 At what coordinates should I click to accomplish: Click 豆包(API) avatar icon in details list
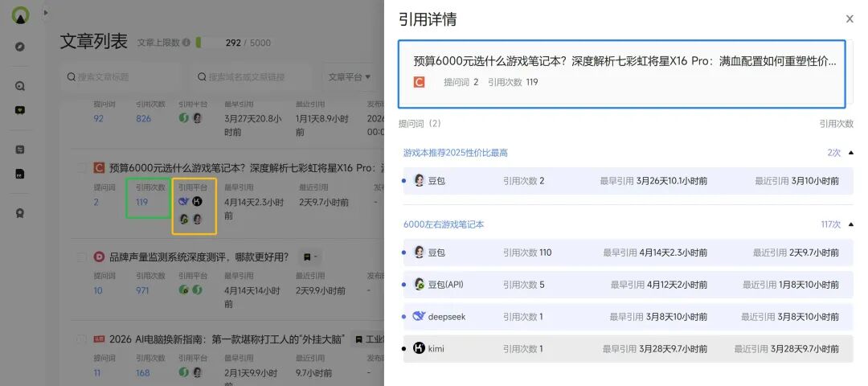click(x=419, y=284)
